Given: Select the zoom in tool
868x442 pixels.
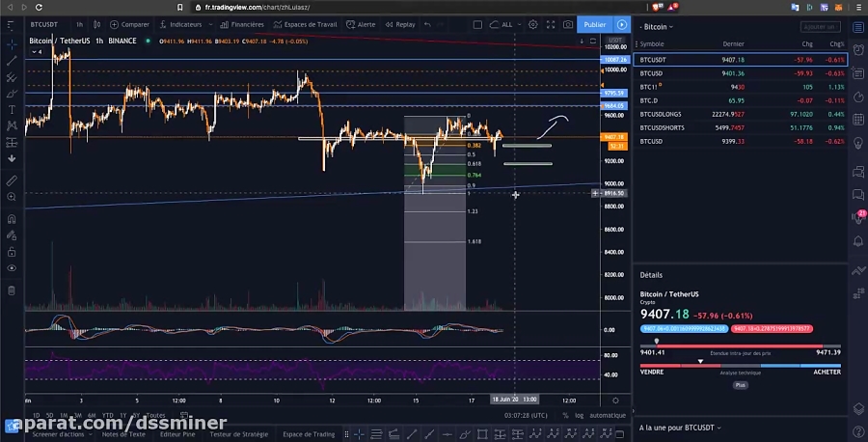Looking at the screenshot, I should pos(12,197).
